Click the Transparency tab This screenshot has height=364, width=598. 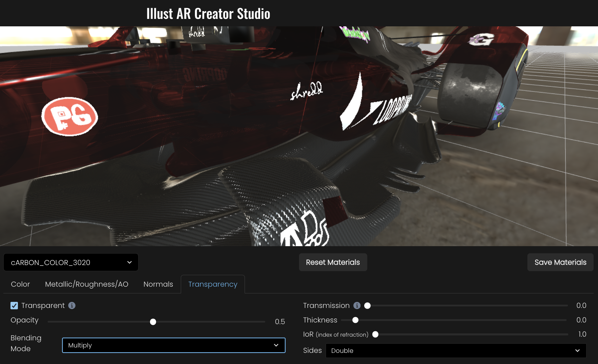(213, 284)
